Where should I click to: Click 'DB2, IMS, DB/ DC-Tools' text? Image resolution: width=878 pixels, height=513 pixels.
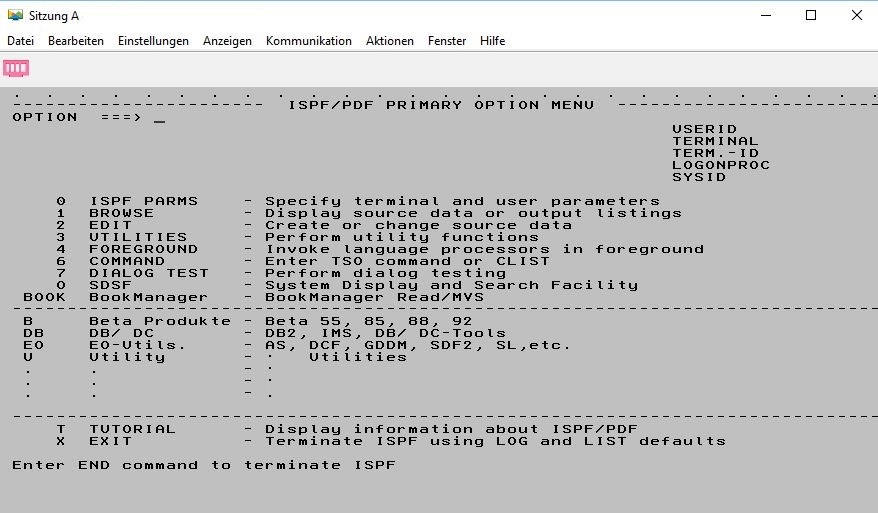pyautogui.click(x=385, y=334)
